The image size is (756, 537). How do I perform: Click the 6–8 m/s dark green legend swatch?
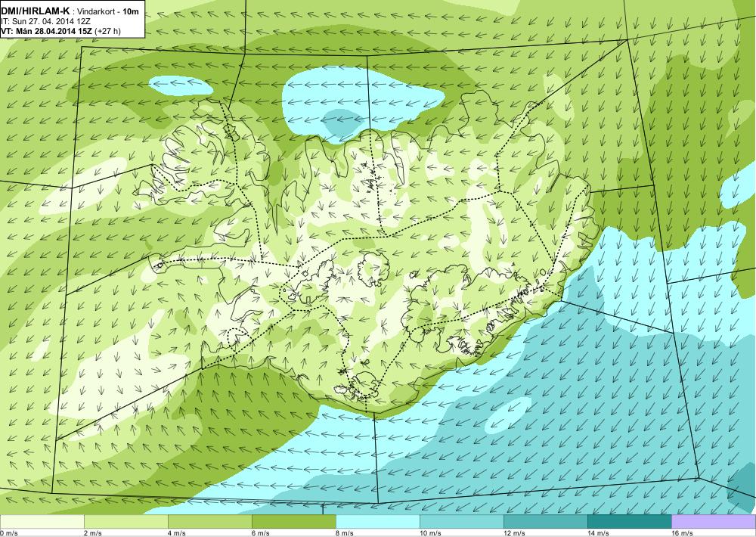point(293,522)
